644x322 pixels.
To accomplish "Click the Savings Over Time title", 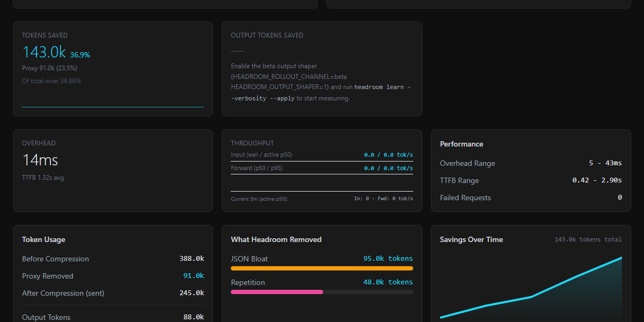I will click(472, 239).
